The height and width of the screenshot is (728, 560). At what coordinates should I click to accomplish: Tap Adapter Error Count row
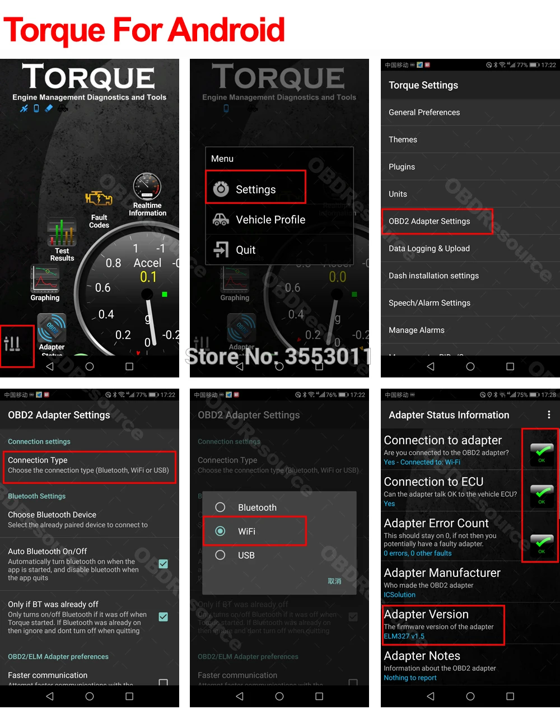(x=470, y=537)
